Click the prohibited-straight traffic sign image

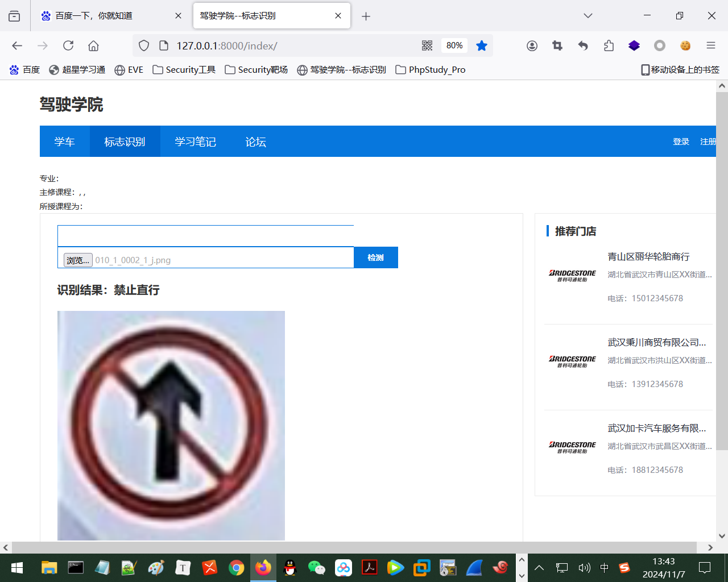pyautogui.click(x=171, y=426)
